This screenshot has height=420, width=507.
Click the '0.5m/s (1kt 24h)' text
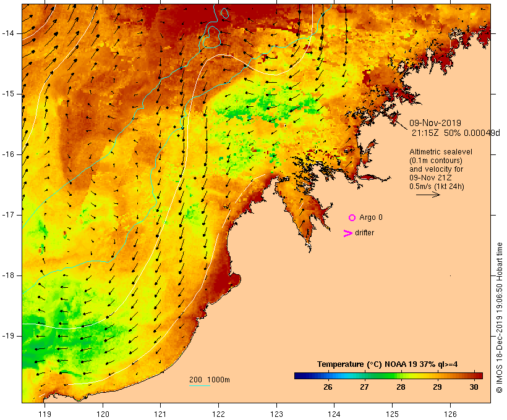[x=437, y=187]
